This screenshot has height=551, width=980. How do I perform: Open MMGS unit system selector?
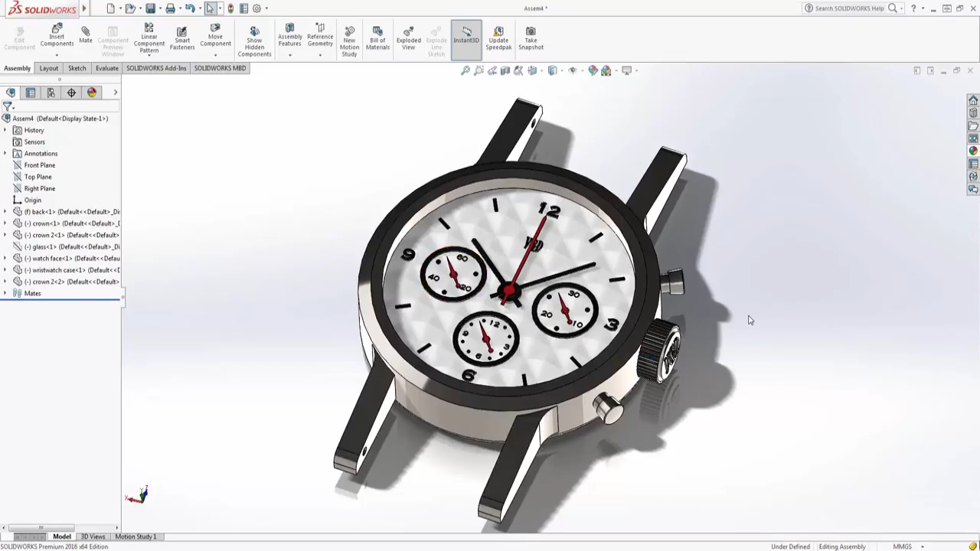[908, 546]
